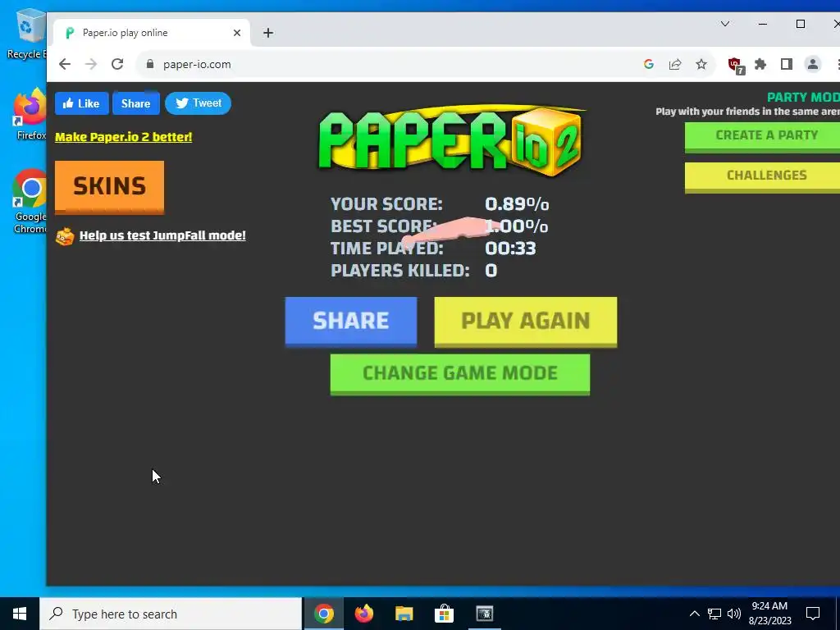Click the Google icon in address bar

point(649,64)
